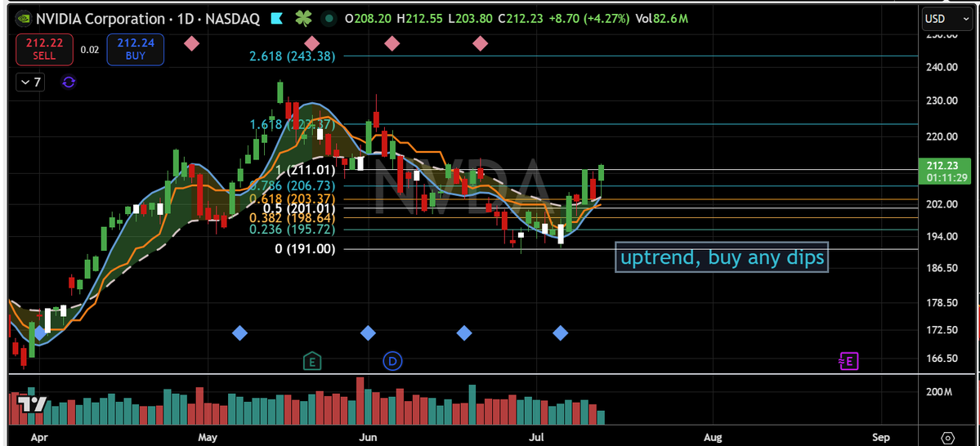
Task: Click the magenta upcoming earnings E marker
Action: [x=848, y=360]
